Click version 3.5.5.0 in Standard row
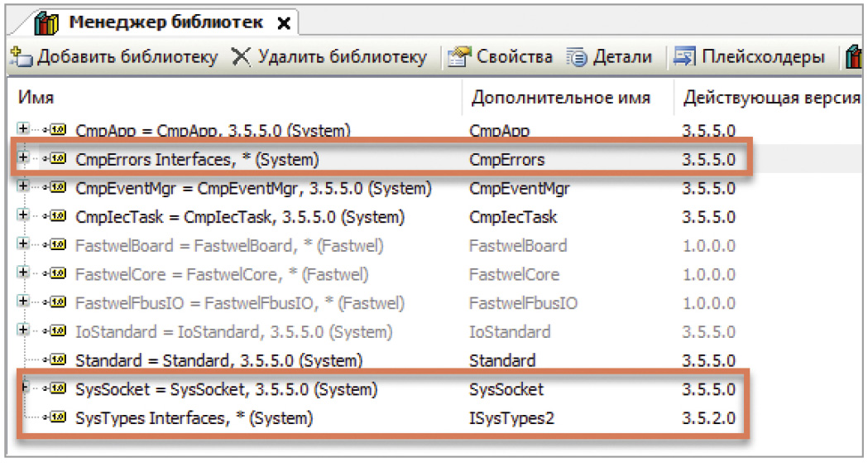 tap(708, 361)
